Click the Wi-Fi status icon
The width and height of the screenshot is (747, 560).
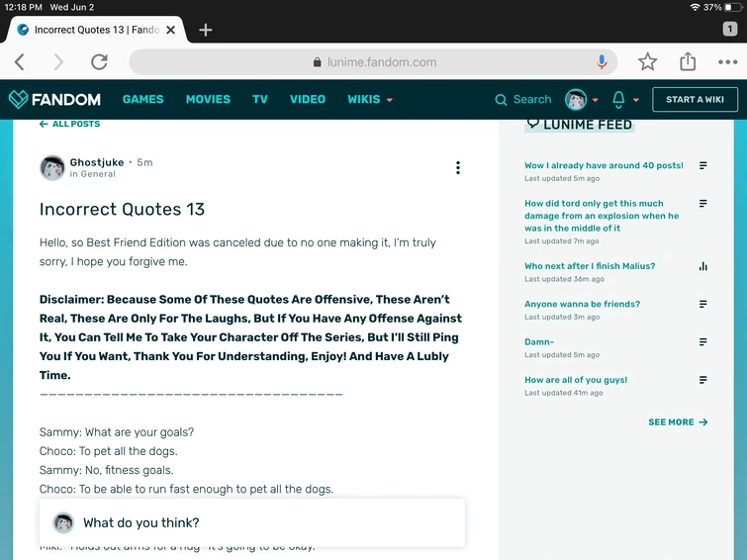tap(695, 7)
